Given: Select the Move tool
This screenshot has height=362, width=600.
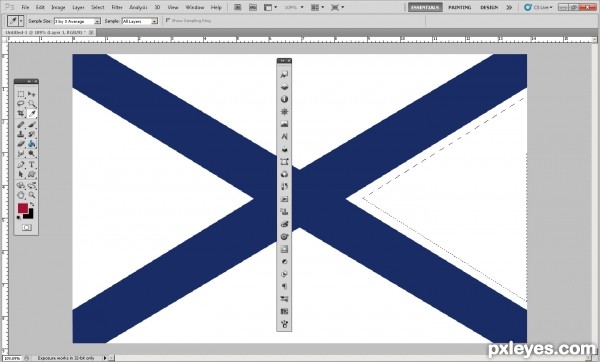Looking at the screenshot, I should [32, 94].
